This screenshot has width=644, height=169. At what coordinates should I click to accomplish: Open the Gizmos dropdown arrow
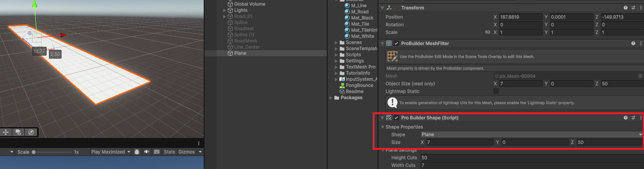(x=200, y=152)
